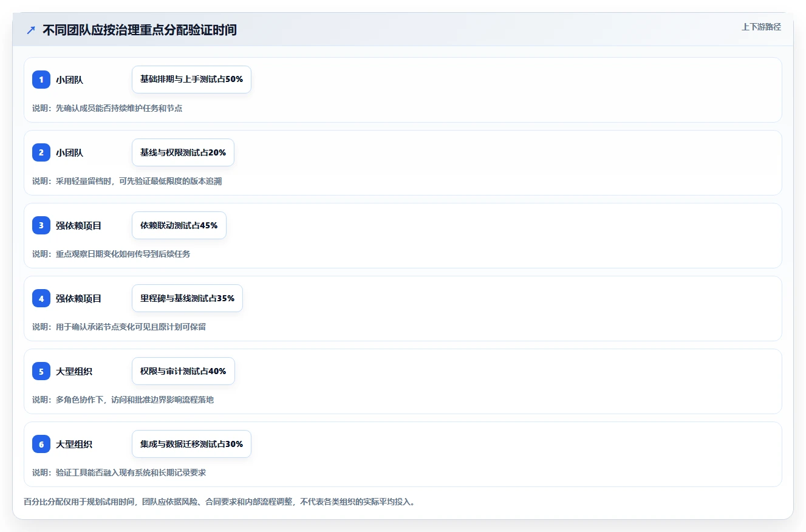Select the number 2 step badge
Screen dimensions: 806x532
(x=41, y=152)
